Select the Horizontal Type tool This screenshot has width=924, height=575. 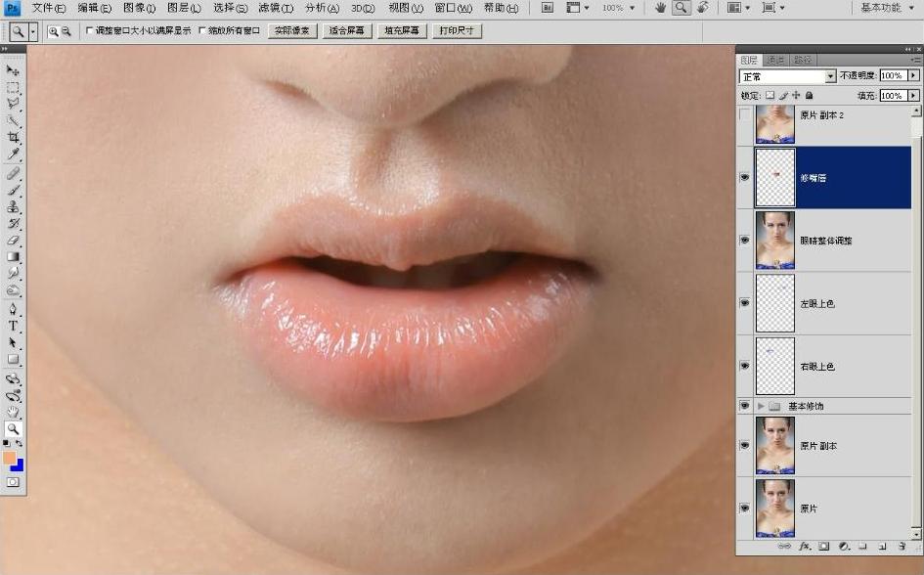pos(13,326)
